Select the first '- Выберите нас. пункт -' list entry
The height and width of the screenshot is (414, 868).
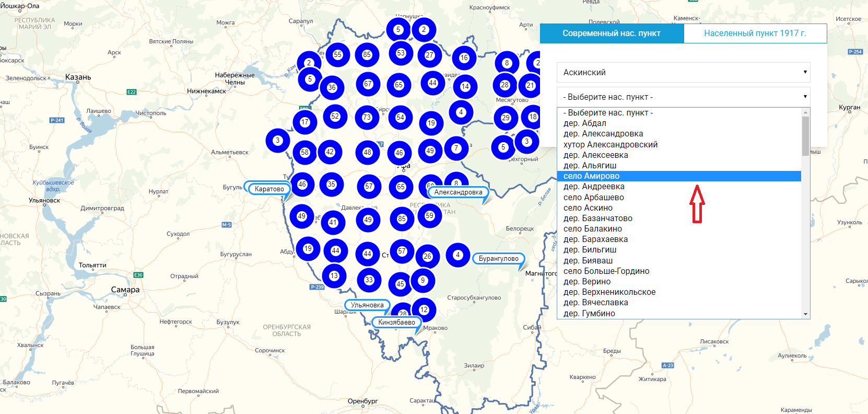click(679, 113)
